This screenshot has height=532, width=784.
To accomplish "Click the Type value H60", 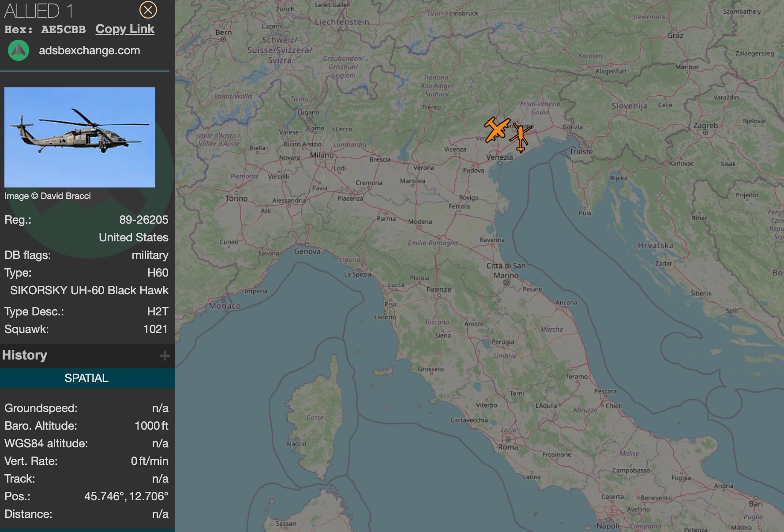I will point(158,273).
